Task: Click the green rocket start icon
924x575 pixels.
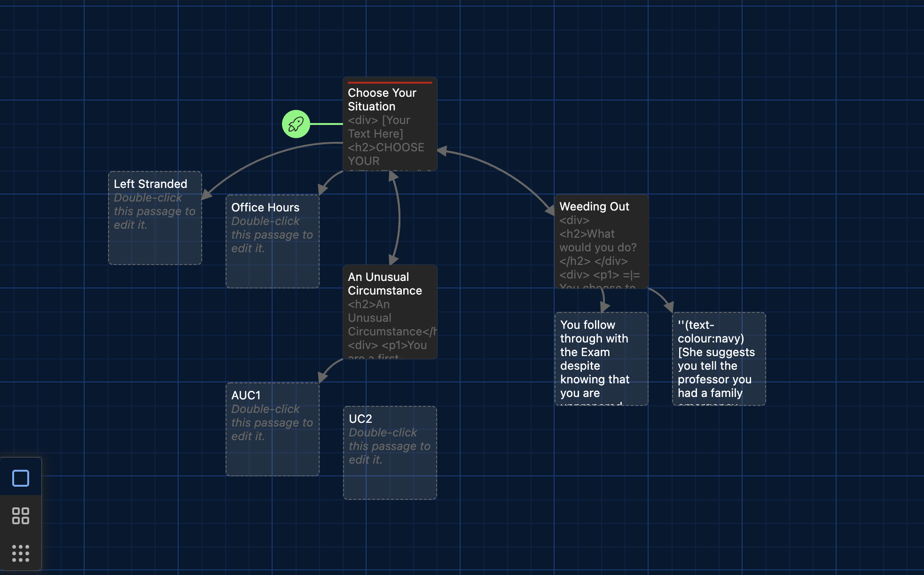Action: pos(296,124)
